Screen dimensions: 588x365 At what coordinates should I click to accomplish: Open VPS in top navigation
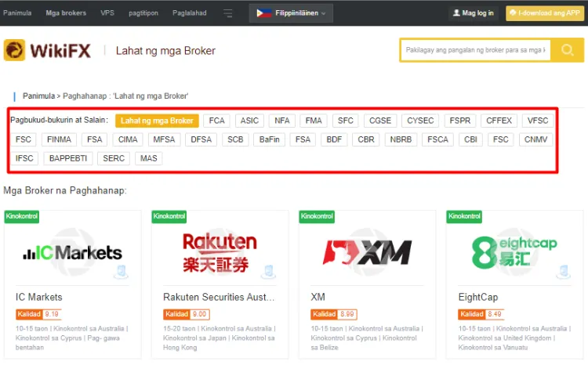coord(107,13)
